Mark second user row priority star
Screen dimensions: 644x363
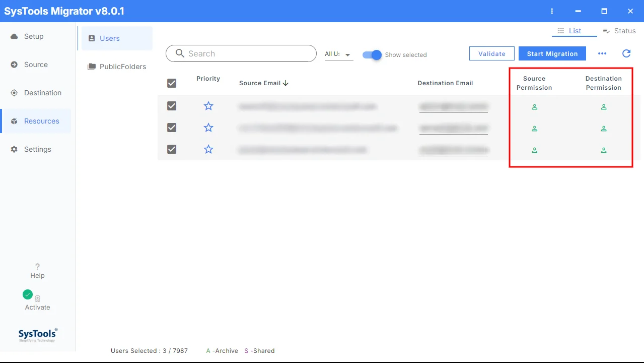pos(208,128)
